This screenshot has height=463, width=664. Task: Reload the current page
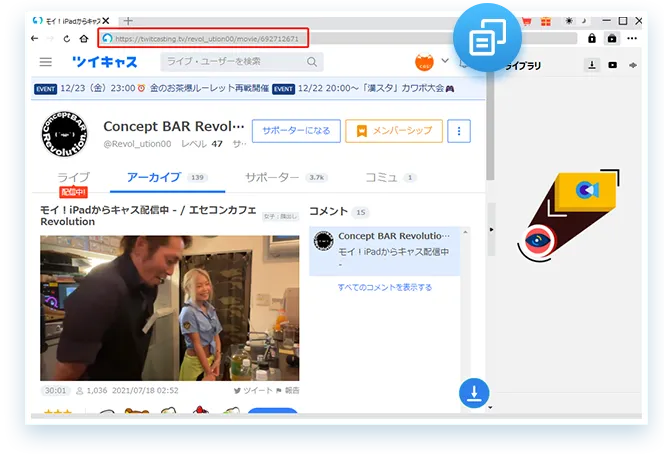(x=66, y=39)
